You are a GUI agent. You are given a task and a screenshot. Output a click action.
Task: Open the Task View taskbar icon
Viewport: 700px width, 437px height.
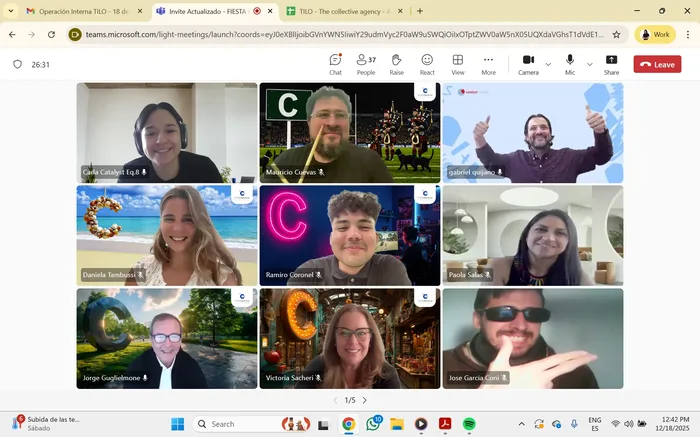coord(323,425)
